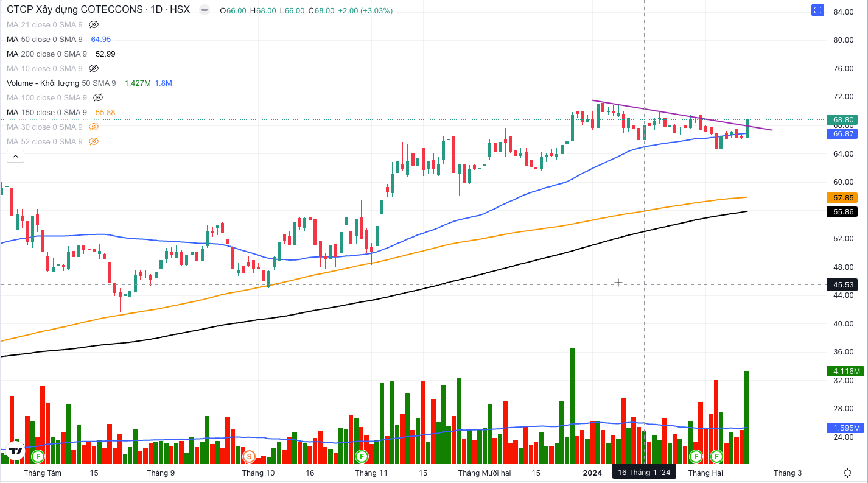Select the MA 10 close indicator legend

pyautogui.click(x=44, y=68)
